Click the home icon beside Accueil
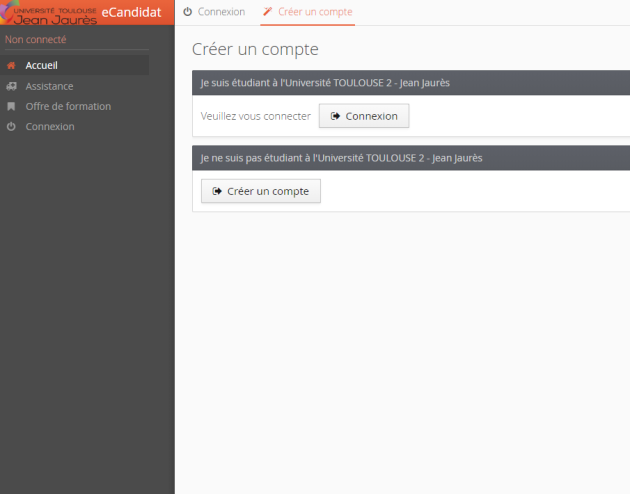 coord(11,66)
